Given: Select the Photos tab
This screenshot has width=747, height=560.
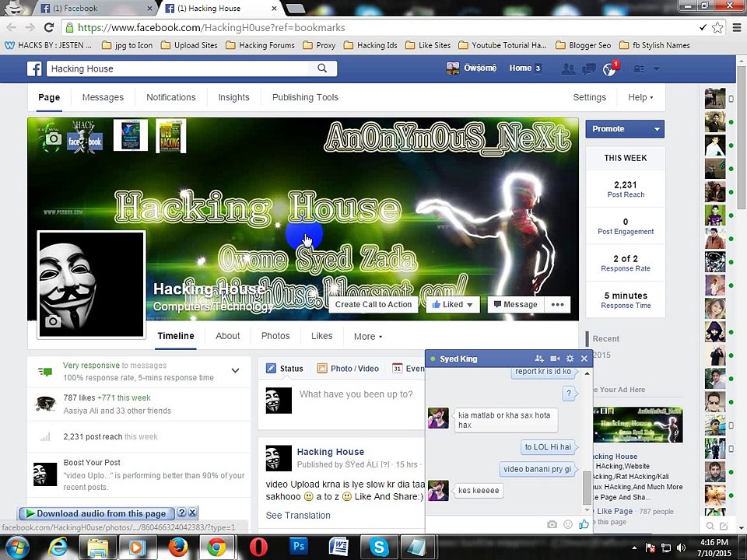Looking at the screenshot, I should click(275, 336).
